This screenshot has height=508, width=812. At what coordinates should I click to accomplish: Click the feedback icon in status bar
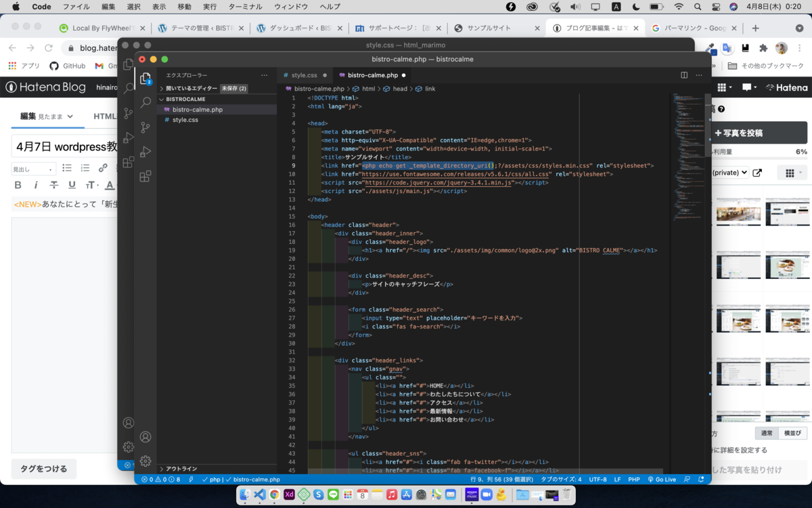pyautogui.click(x=687, y=479)
